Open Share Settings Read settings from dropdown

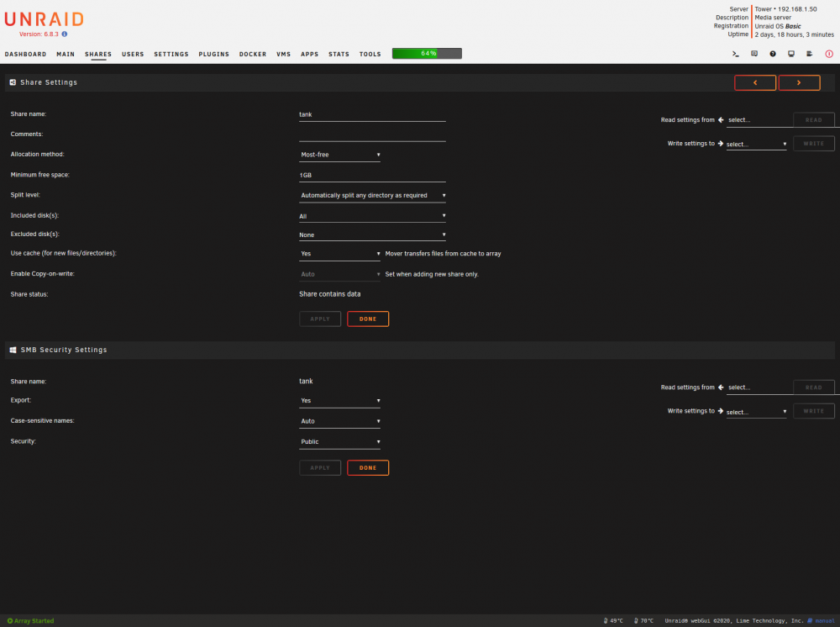click(x=759, y=120)
